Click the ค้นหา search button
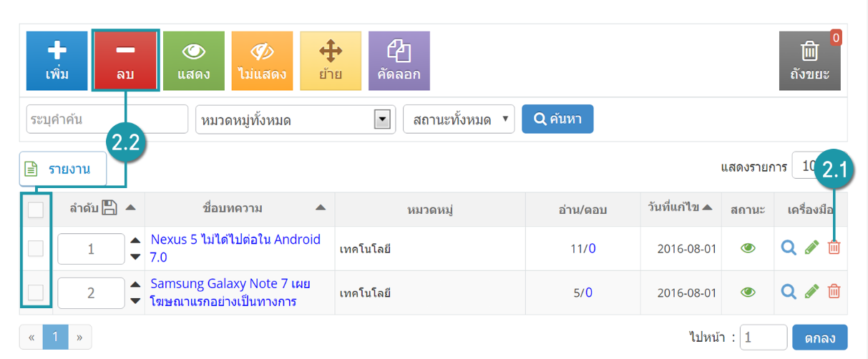The height and width of the screenshot is (359, 868). 557,119
